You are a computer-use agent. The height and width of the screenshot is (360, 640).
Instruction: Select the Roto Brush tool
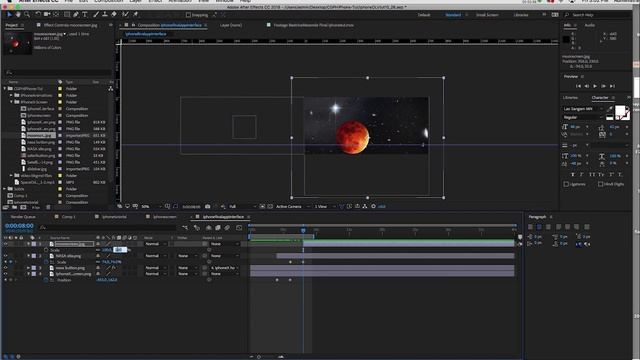click(125, 15)
